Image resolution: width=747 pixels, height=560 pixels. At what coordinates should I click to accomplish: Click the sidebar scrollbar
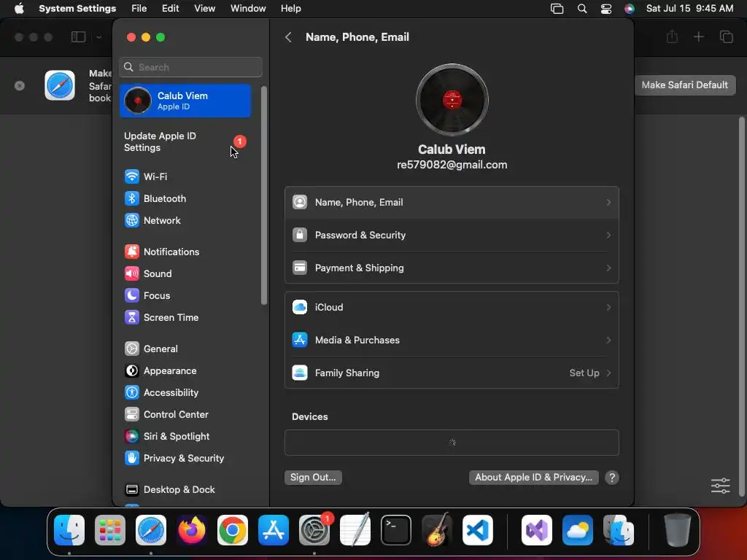click(263, 195)
